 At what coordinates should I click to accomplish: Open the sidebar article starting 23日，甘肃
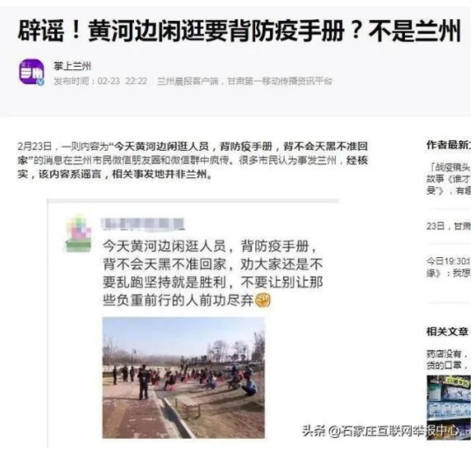(448, 226)
